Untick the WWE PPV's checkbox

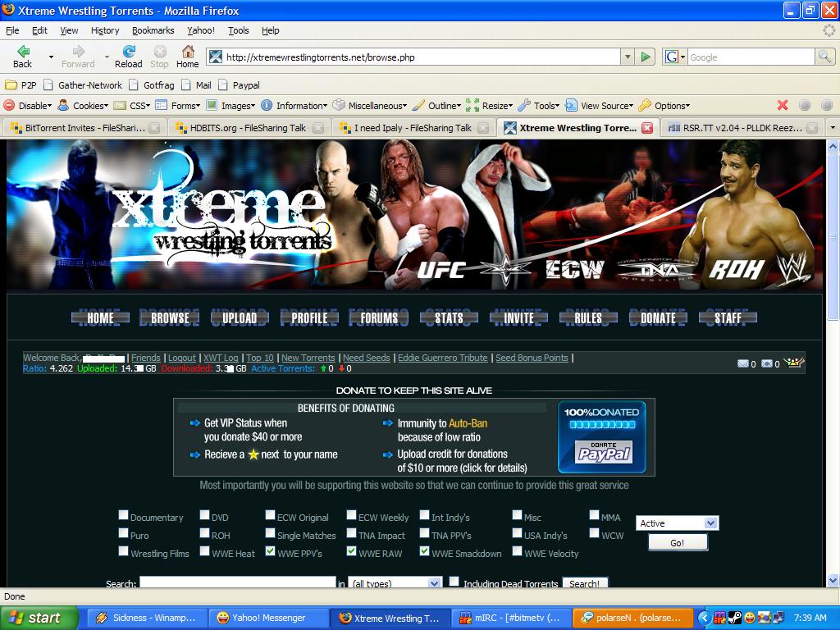point(270,550)
